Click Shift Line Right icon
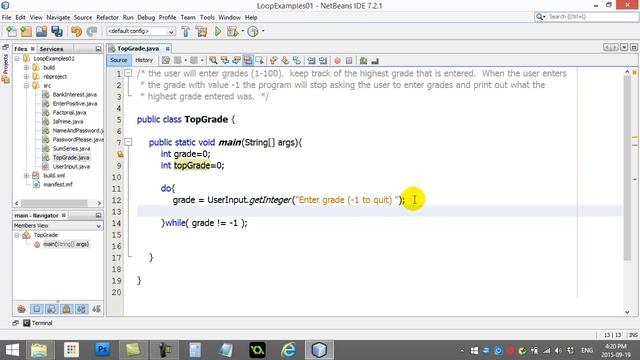Screen dimensions: 640x360 click(x=323, y=60)
